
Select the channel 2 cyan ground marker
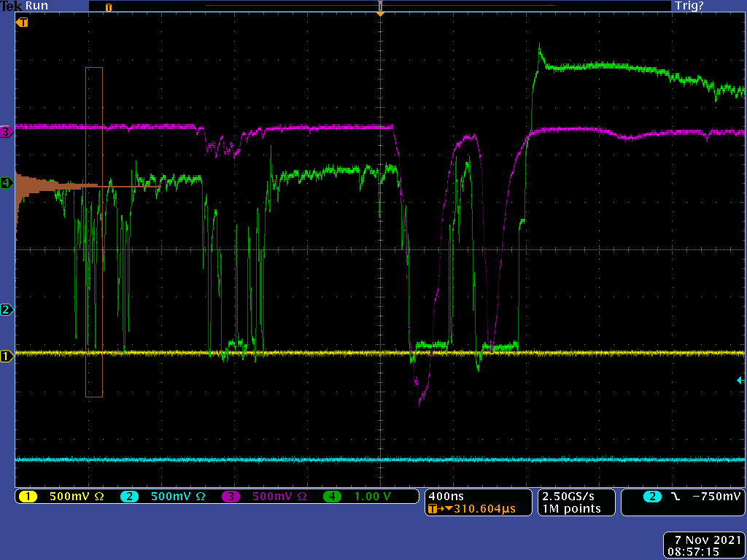click(x=7, y=310)
